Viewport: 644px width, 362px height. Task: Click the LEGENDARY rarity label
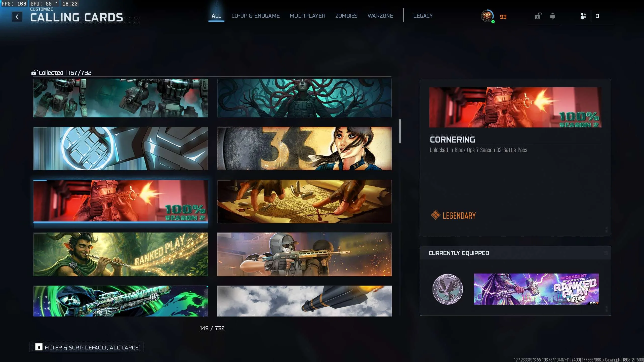pyautogui.click(x=459, y=215)
